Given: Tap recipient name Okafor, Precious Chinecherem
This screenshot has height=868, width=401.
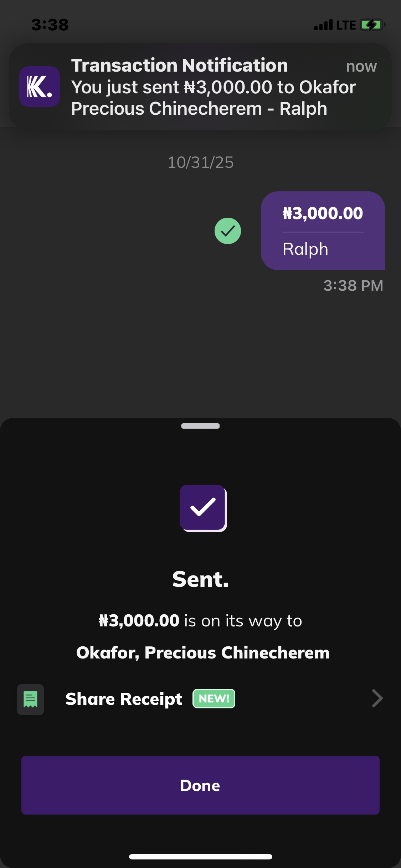Looking at the screenshot, I should 203,653.
